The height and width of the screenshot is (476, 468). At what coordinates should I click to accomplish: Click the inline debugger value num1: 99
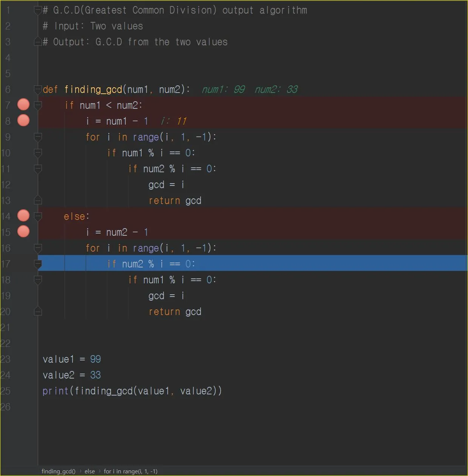[223, 90]
